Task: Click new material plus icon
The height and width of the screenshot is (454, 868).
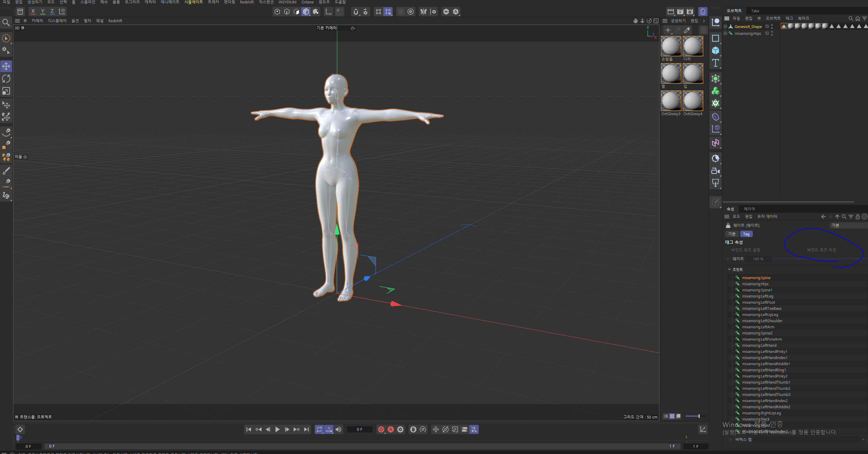Action: pyautogui.click(x=668, y=30)
